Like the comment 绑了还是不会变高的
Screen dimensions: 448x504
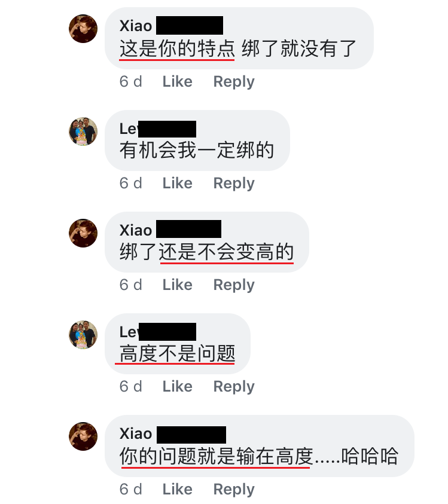(x=177, y=285)
